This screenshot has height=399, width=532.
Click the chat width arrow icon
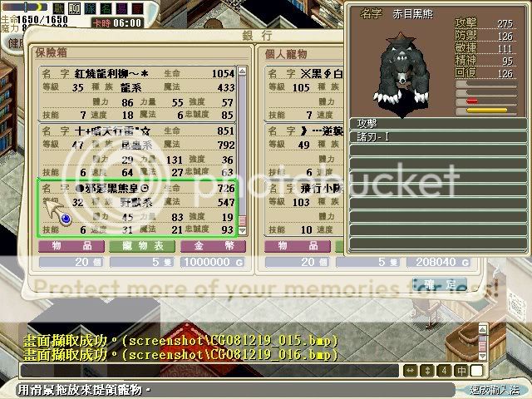(x=411, y=370)
